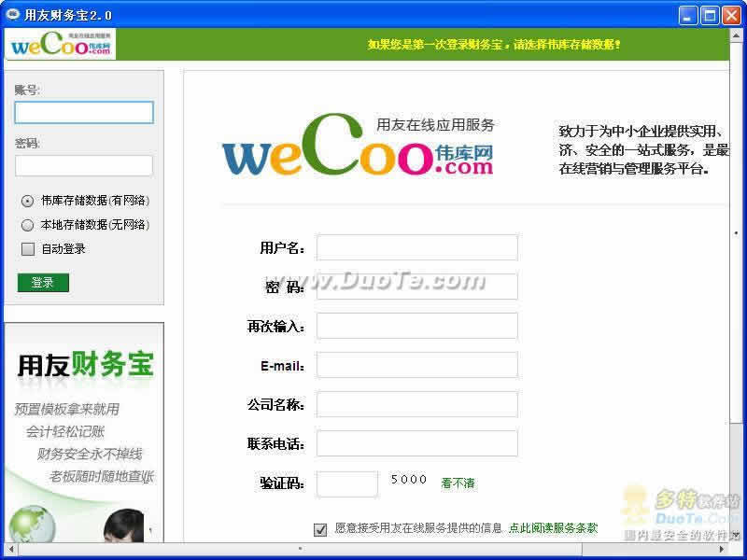Click the vertical scrollbar up arrow
Image resolution: width=747 pixels, height=560 pixels.
pos(736,35)
